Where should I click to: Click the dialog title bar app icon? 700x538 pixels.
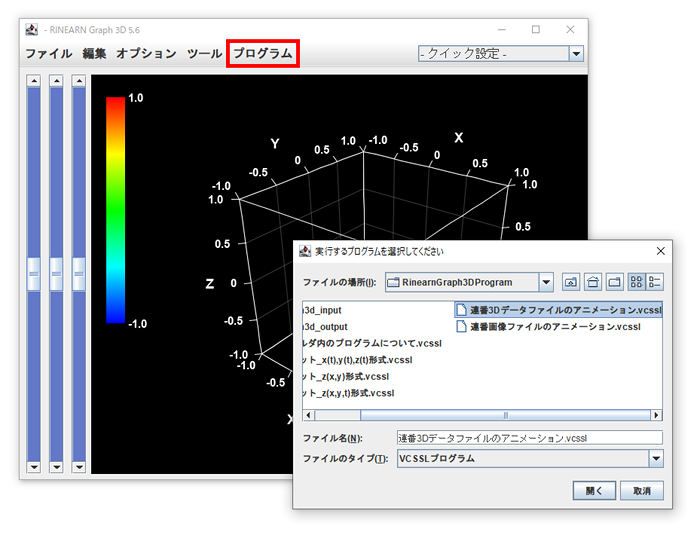(305, 251)
